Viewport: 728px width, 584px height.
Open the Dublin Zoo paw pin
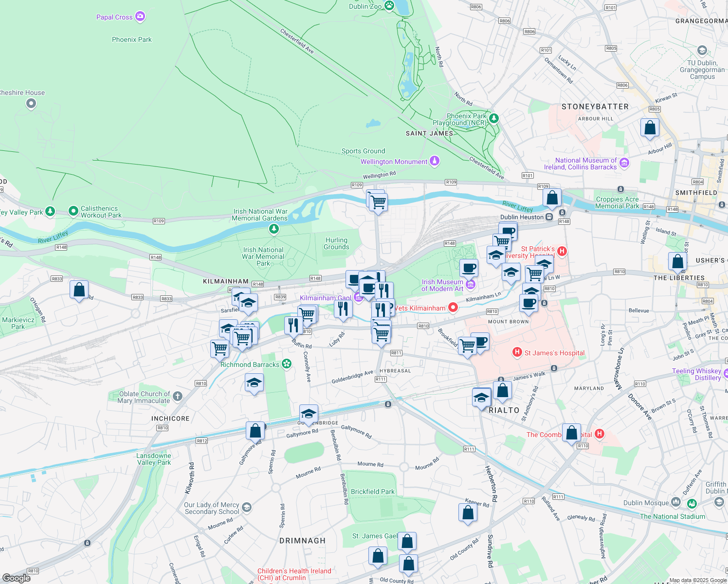389,5
